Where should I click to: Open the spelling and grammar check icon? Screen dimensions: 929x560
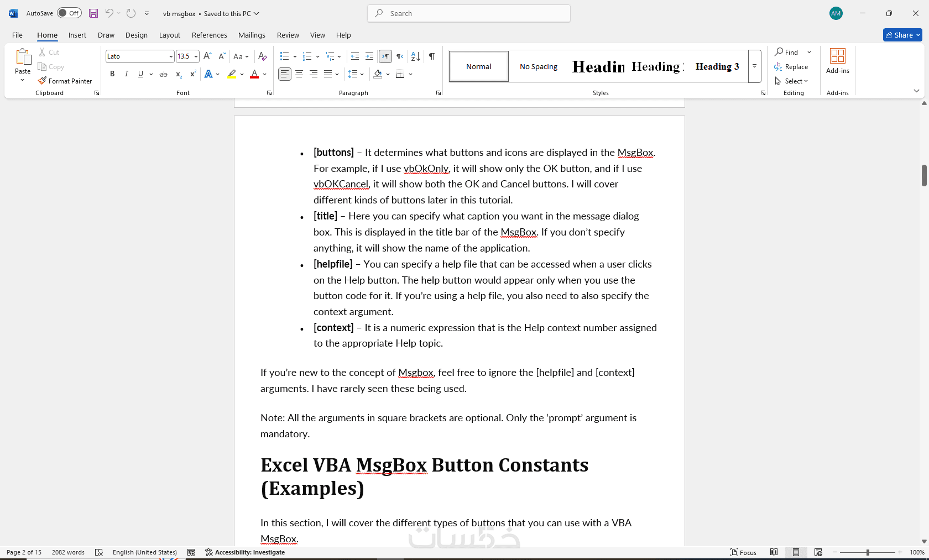pyautogui.click(x=99, y=552)
